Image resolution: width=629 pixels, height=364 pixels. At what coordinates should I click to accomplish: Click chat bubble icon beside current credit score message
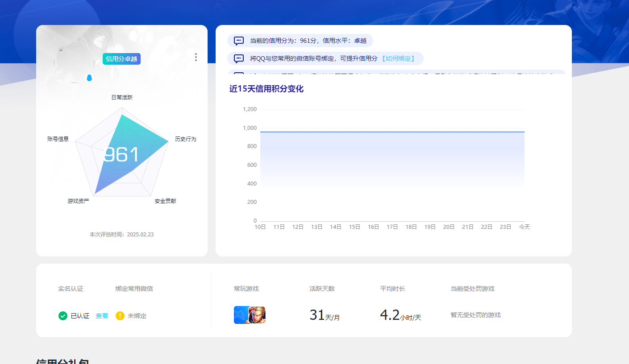(x=239, y=41)
